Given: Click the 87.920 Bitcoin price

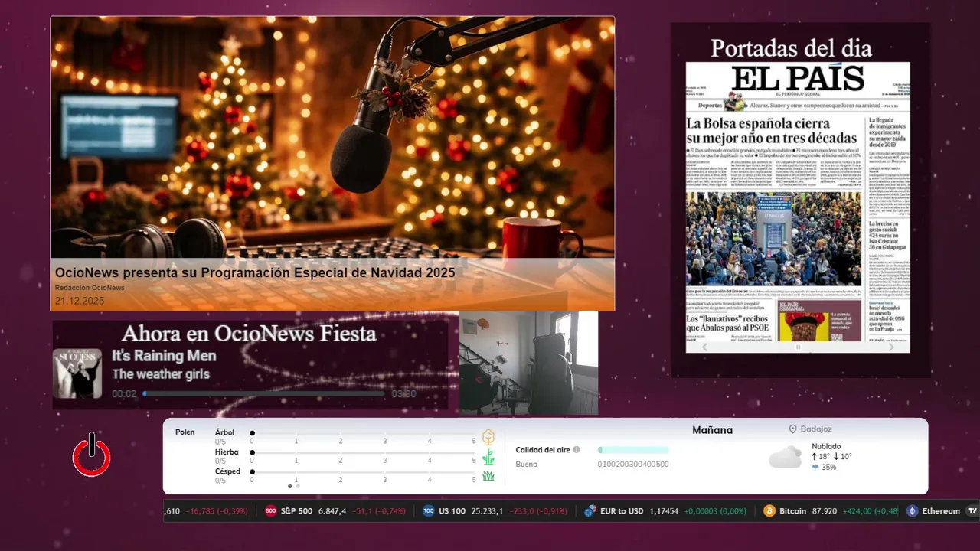Looking at the screenshot, I should [825, 511].
